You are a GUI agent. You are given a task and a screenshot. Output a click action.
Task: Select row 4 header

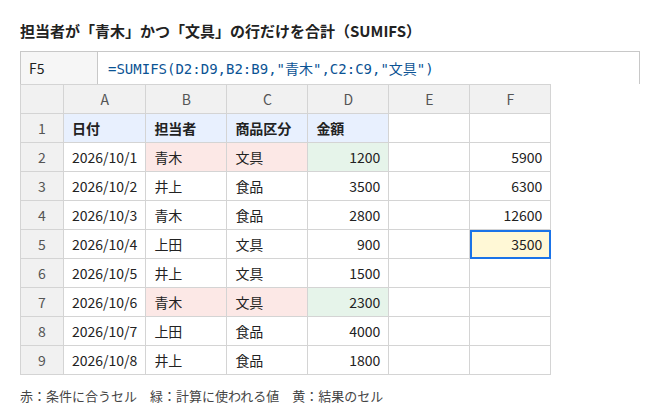point(42,216)
